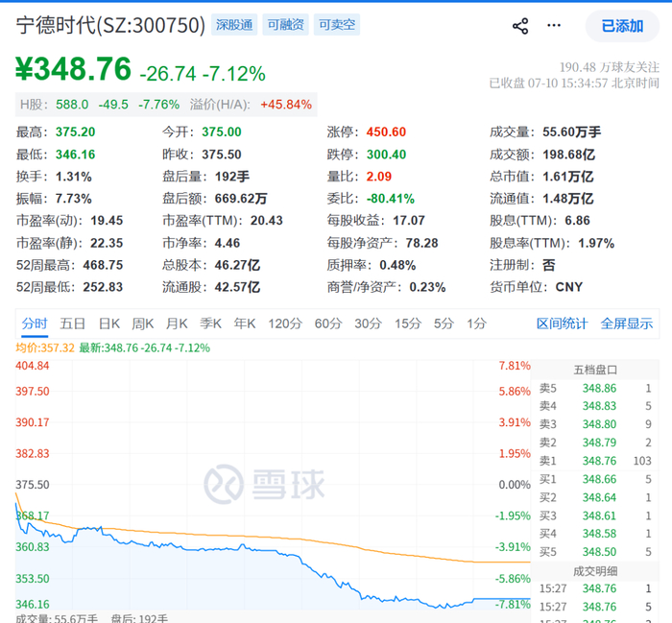Switch to the 周K chart tab

point(143,323)
